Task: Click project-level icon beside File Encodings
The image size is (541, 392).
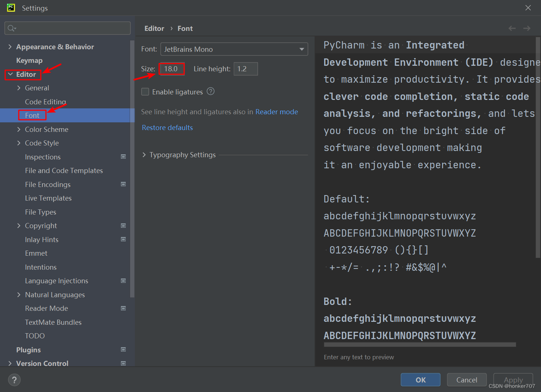Action: tap(123, 184)
